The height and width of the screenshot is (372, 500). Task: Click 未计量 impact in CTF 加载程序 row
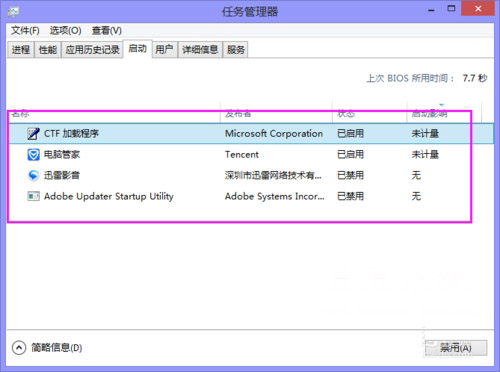425,134
